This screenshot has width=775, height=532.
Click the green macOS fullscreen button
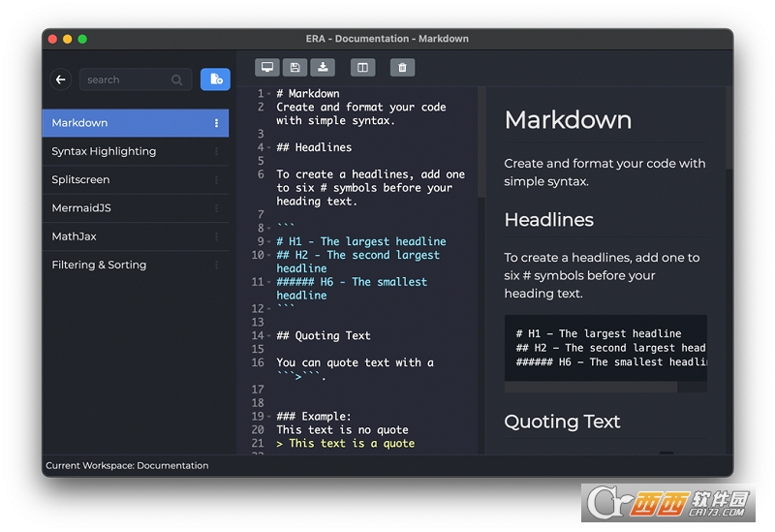coord(82,39)
